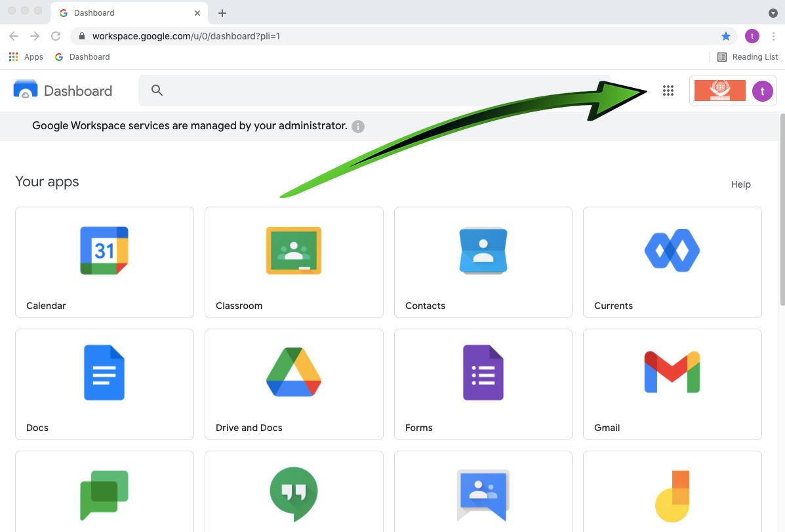Click the Forms label text
Screen dimensions: 785x532
pyautogui.click(x=418, y=428)
